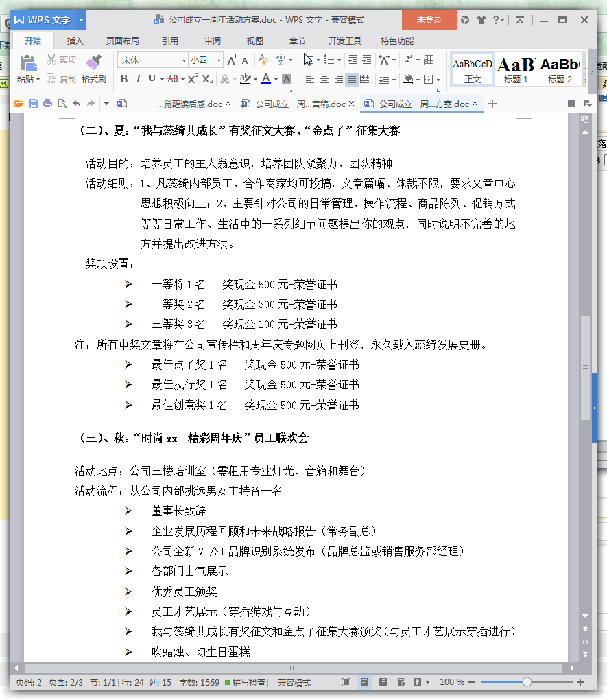Redo action arrow in quick toolbar
Image resolution: width=607 pixels, height=700 pixels.
click(91, 104)
